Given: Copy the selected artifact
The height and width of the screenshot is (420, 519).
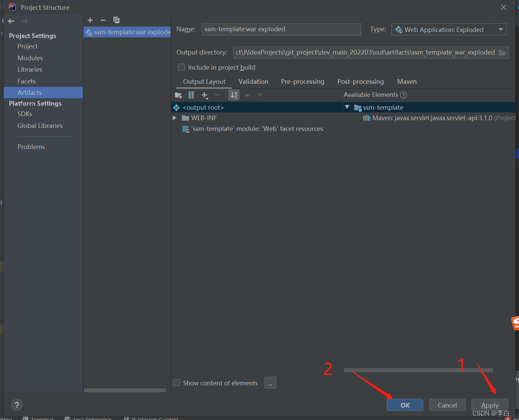Looking at the screenshot, I should [116, 20].
